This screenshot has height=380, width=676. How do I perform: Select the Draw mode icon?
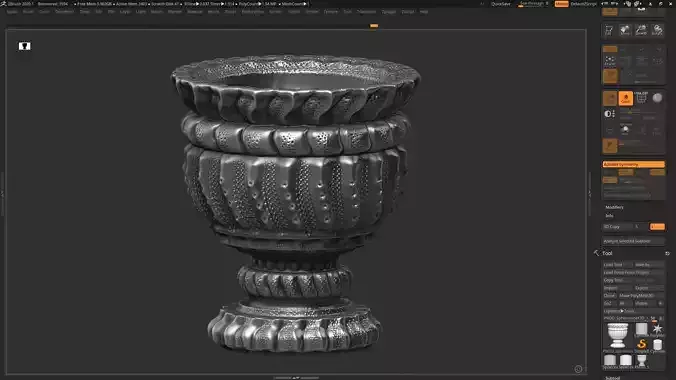coord(625,30)
